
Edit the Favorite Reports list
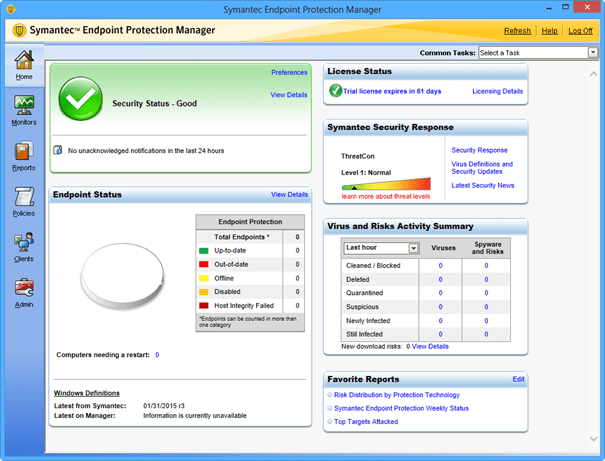tap(518, 379)
